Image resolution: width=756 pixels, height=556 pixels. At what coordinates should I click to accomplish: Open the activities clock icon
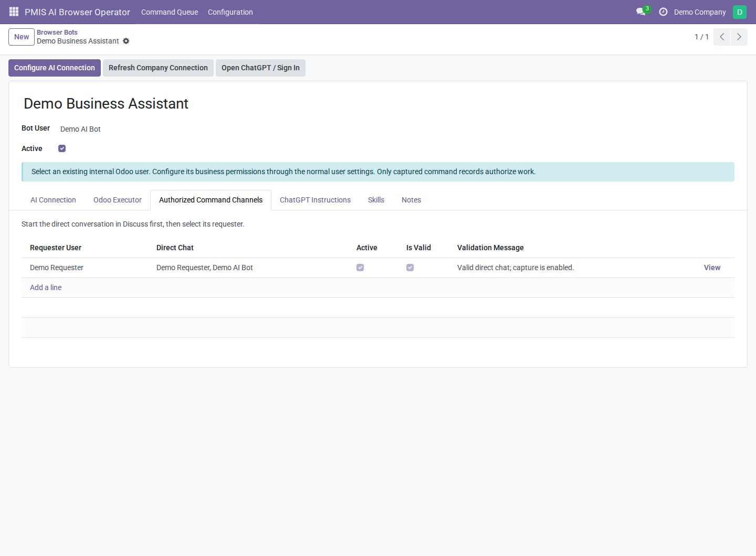[x=663, y=12]
